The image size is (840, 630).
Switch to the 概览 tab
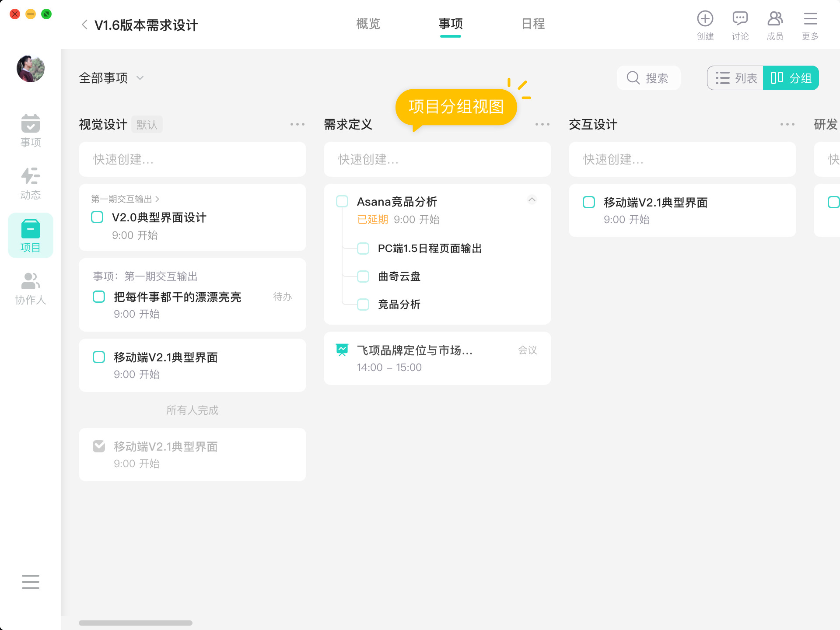point(368,24)
